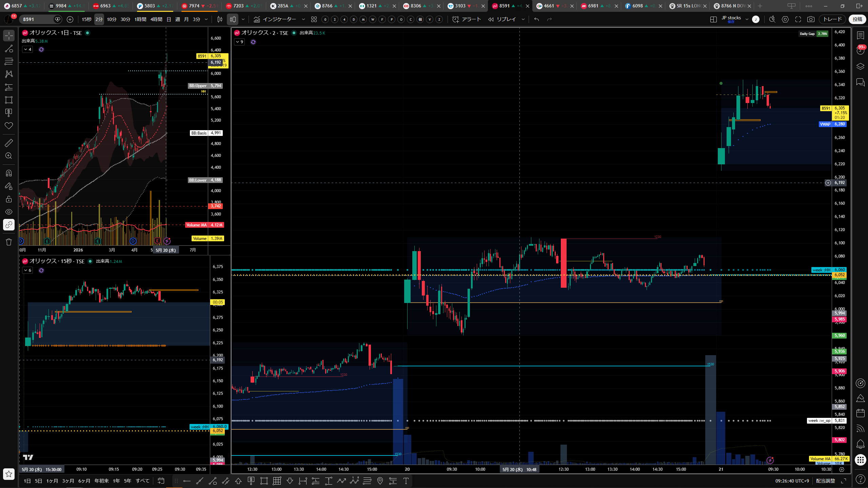Select the bar chart type icon
This screenshot has width=868, height=488.
(220, 19)
